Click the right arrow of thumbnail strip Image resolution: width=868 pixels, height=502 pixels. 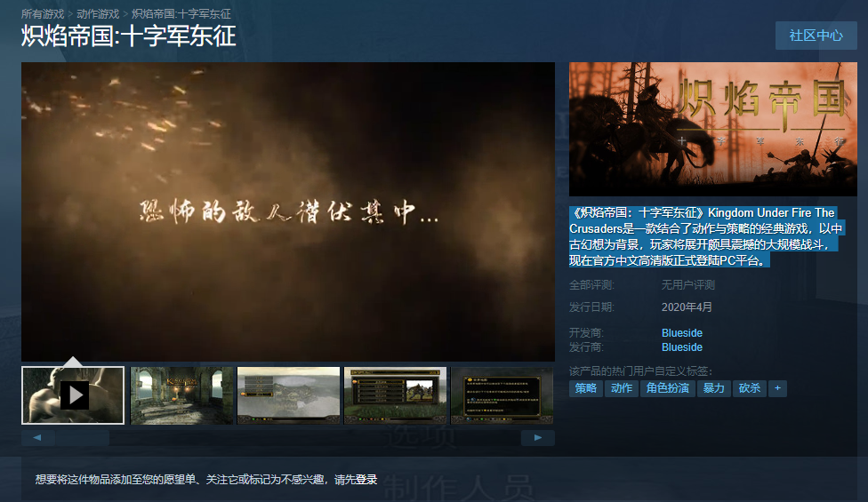coord(537,438)
